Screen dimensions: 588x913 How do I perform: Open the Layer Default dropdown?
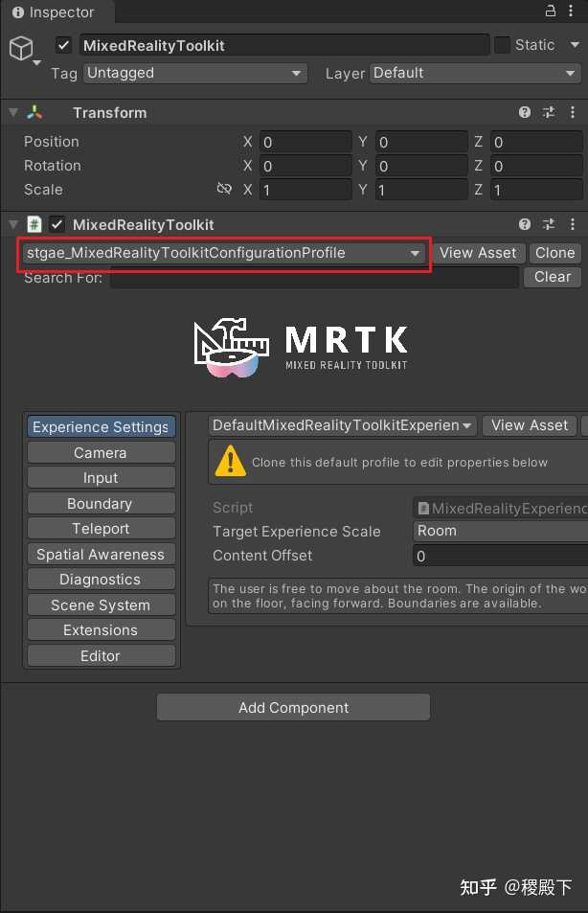point(475,74)
